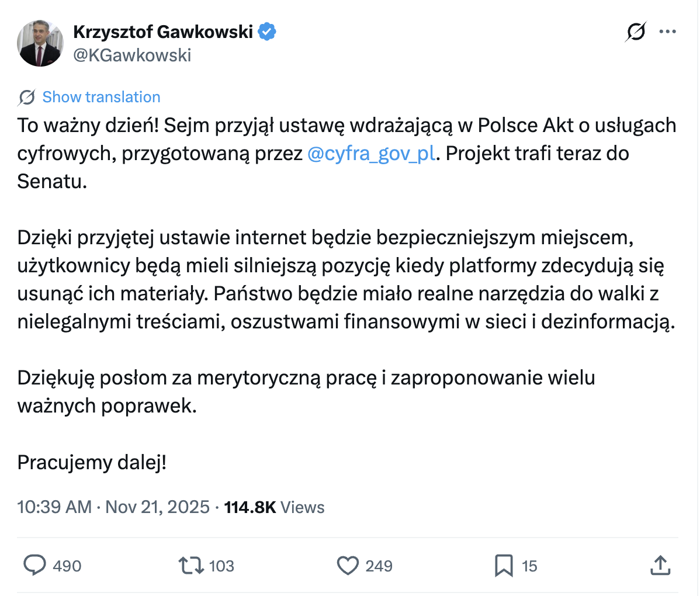The image size is (700, 596).
Task: Click the Grok icon beside the More menu
Action: click(x=635, y=32)
